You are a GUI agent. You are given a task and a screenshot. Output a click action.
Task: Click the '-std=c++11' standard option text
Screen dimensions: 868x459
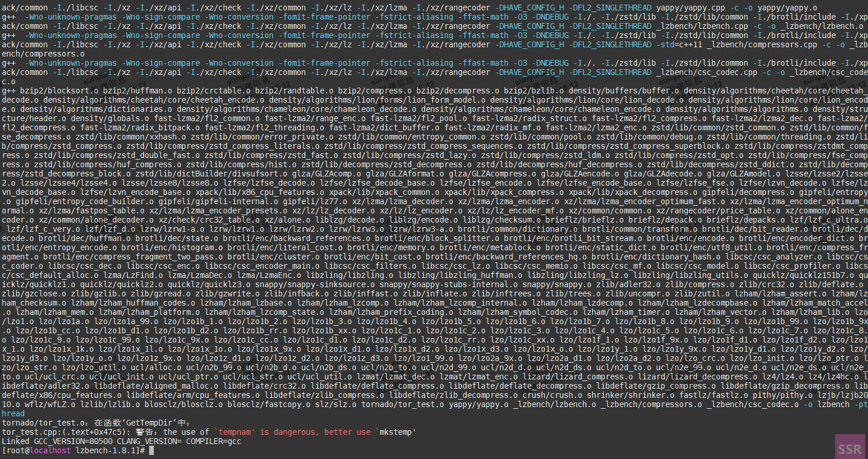[x=679, y=44]
